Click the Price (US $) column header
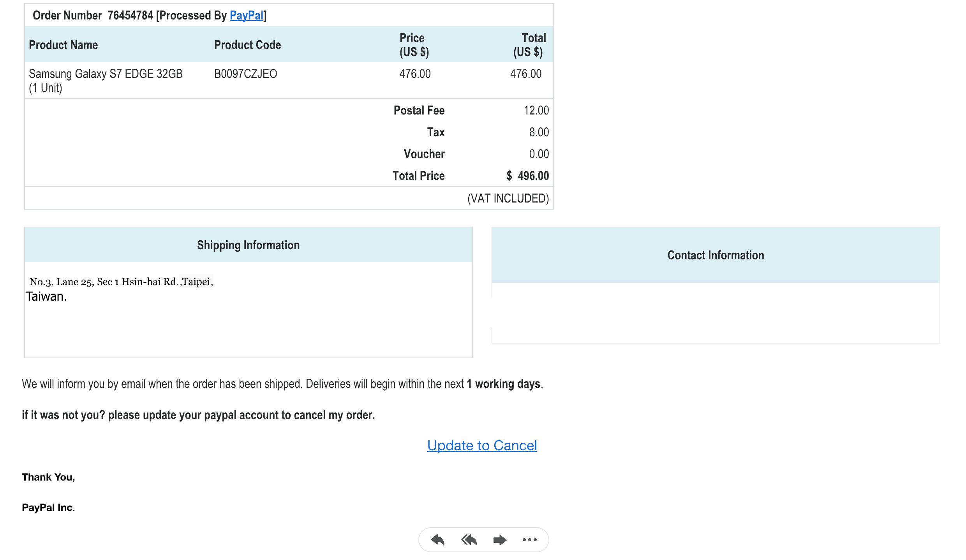The height and width of the screenshot is (560, 966). [x=414, y=45]
